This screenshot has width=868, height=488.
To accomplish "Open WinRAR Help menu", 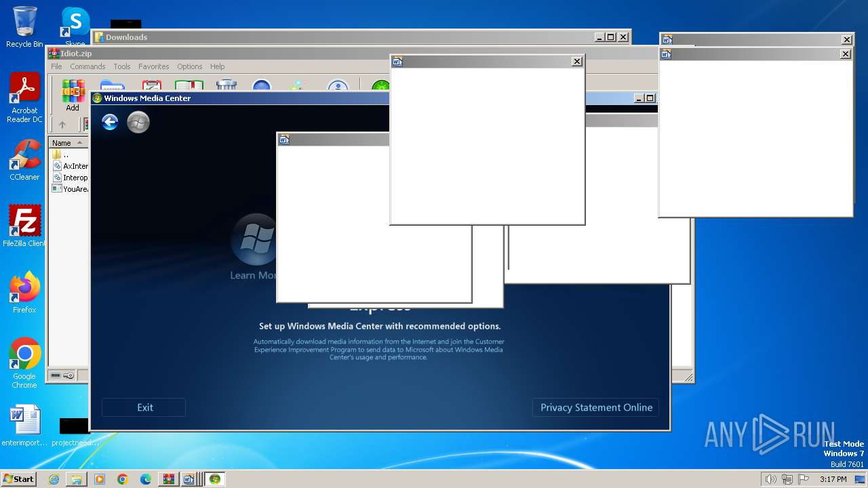I will click(217, 66).
